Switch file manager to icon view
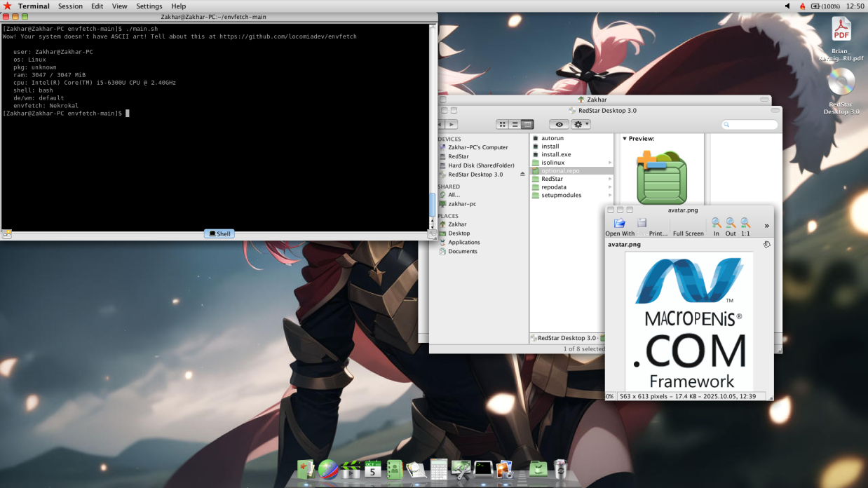 point(502,124)
